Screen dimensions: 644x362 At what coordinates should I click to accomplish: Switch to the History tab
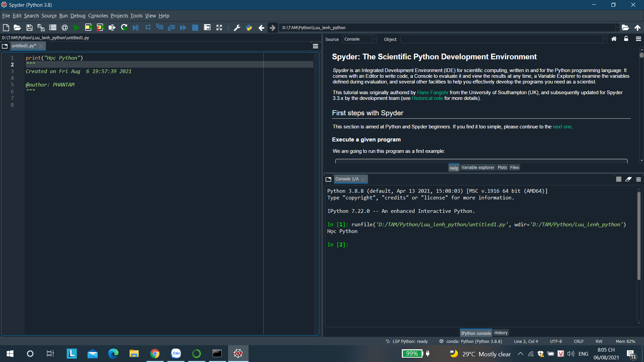tap(501, 333)
